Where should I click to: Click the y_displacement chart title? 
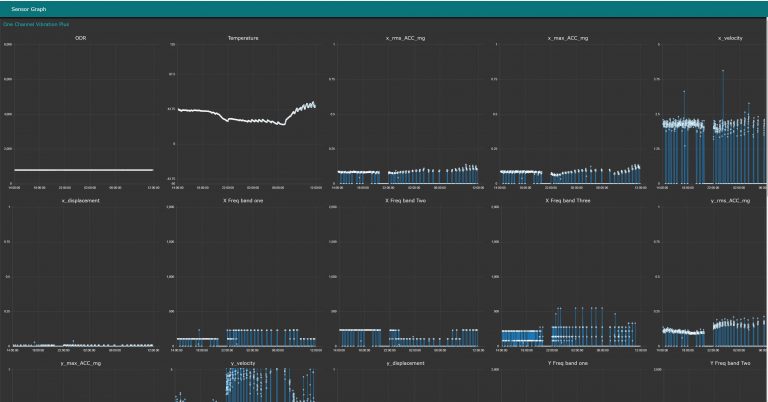[x=407, y=363]
